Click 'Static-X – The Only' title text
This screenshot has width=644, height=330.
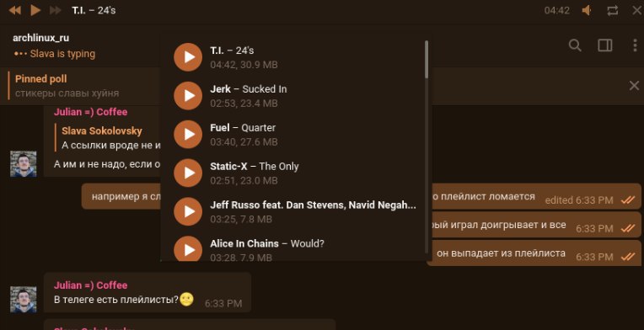(255, 167)
